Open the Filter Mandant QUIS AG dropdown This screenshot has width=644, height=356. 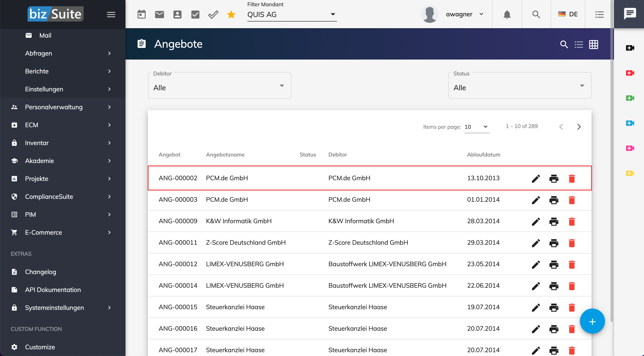292,15
